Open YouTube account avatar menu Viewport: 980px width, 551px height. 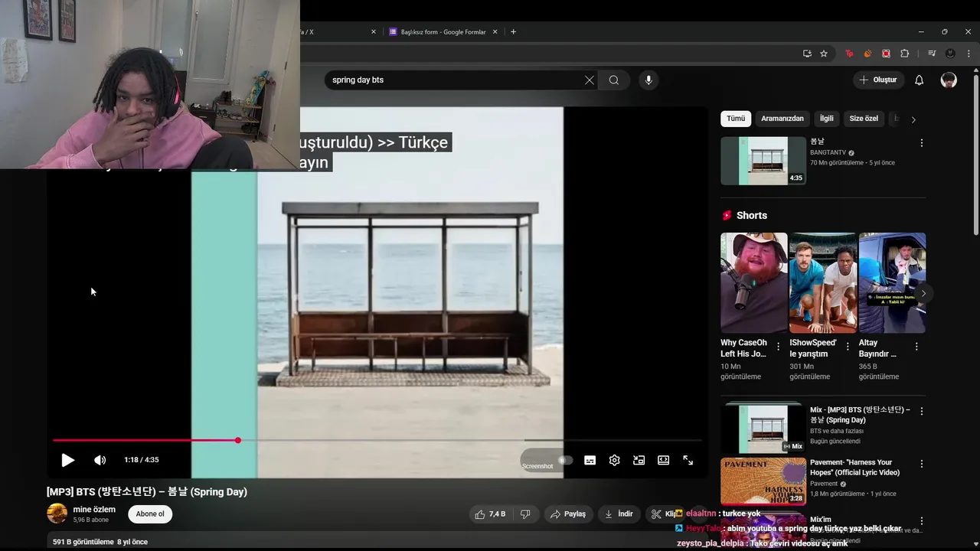pyautogui.click(x=949, y=80)
